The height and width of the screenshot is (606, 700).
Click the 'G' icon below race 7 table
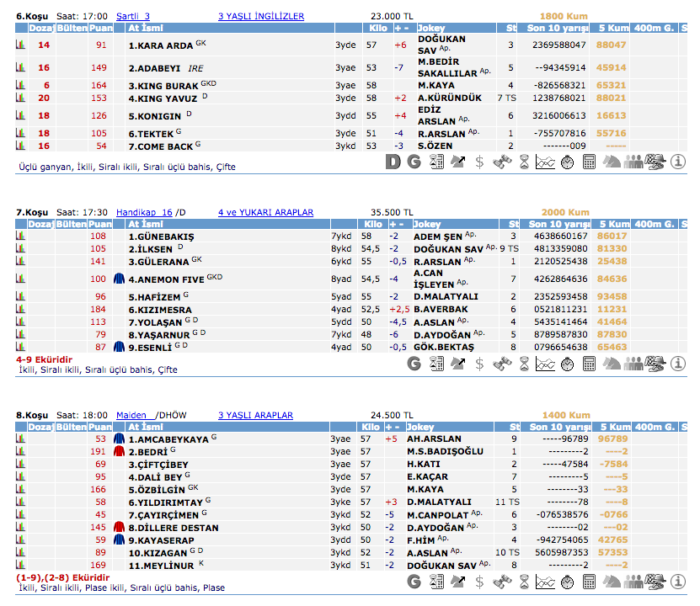[x=414, y=364]
